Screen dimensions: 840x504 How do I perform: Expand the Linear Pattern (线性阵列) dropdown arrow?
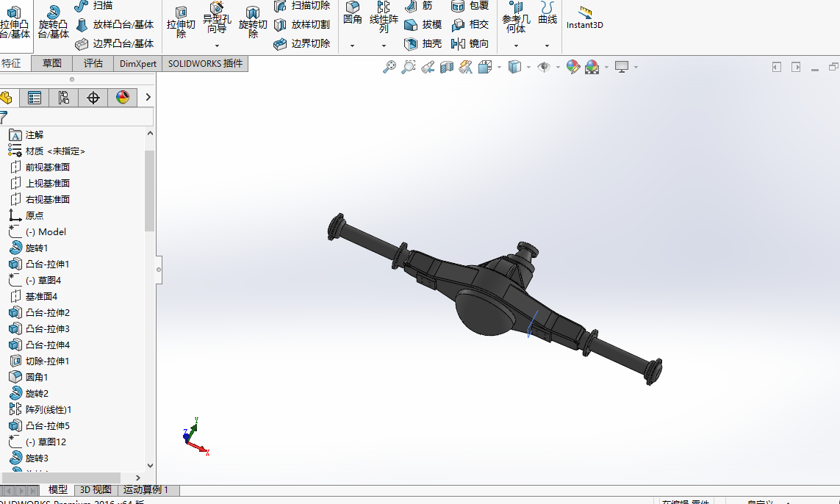pos(384,46)
